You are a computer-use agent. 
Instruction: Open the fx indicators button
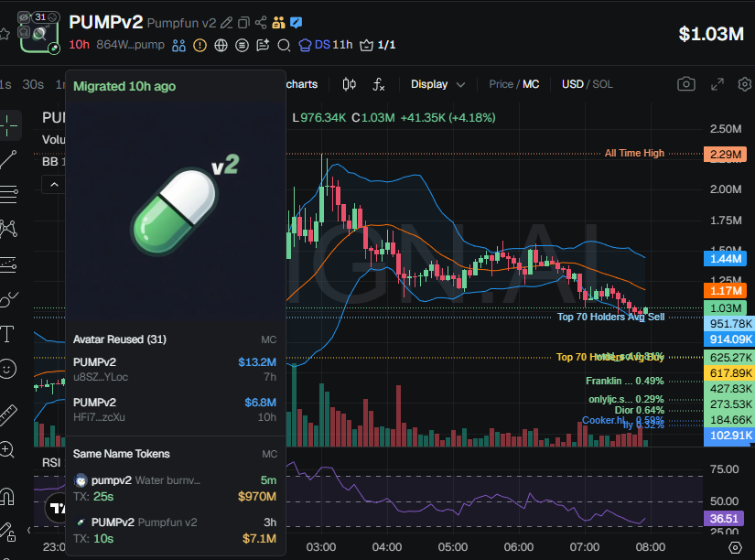379,85
